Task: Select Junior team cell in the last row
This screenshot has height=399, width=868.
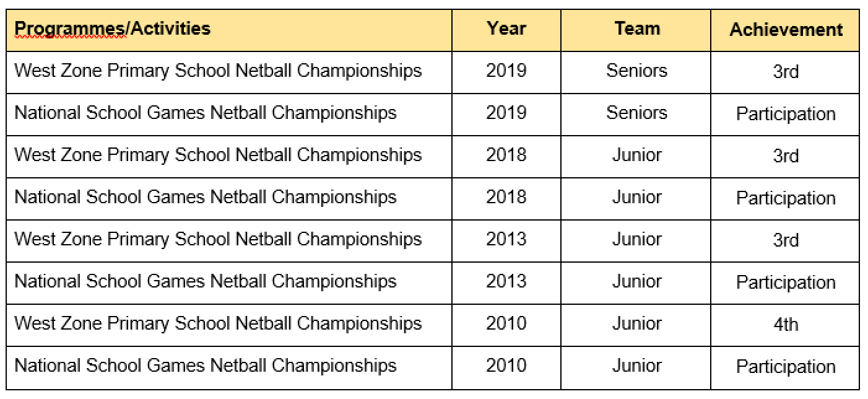Action: point(636,368)
